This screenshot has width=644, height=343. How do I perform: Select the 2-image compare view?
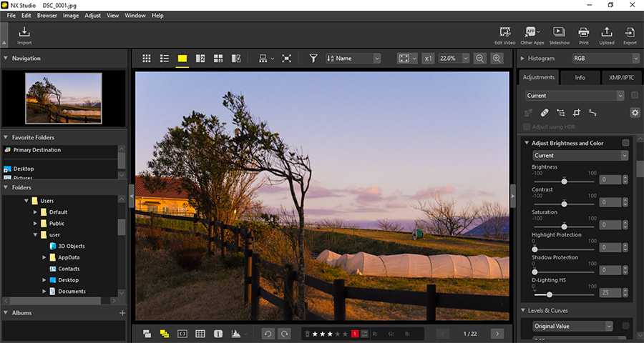coord(200,59)
